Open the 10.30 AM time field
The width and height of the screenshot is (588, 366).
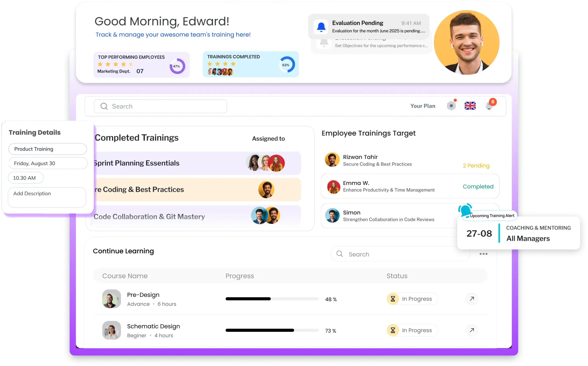coord(26,178)
